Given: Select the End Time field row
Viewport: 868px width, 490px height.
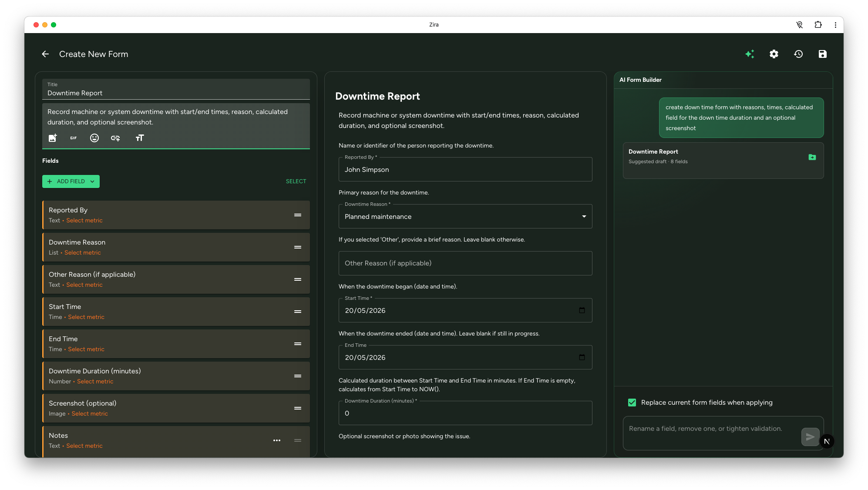Looking at the screenshot, I should [176, 344].
